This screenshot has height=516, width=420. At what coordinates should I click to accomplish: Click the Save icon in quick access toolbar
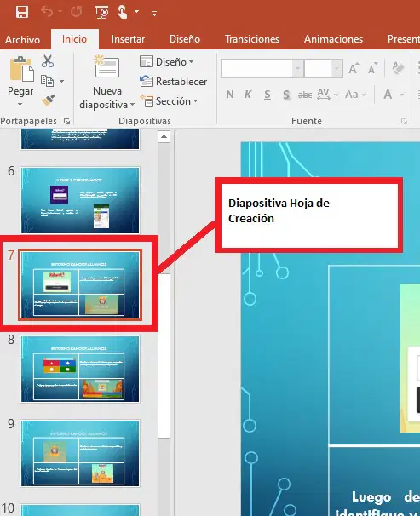point(22,12)
